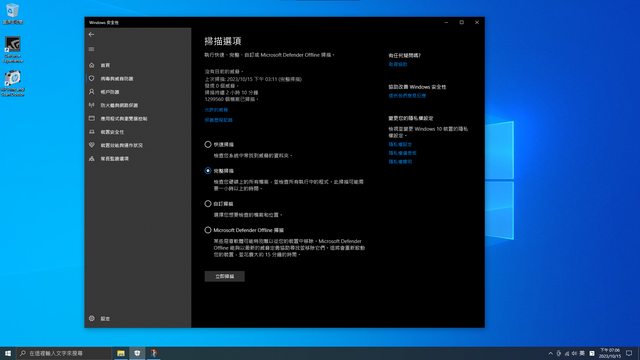Select the Quick scan (快速掃描) radio button
The image size is (640, 360).
(208, 144)
